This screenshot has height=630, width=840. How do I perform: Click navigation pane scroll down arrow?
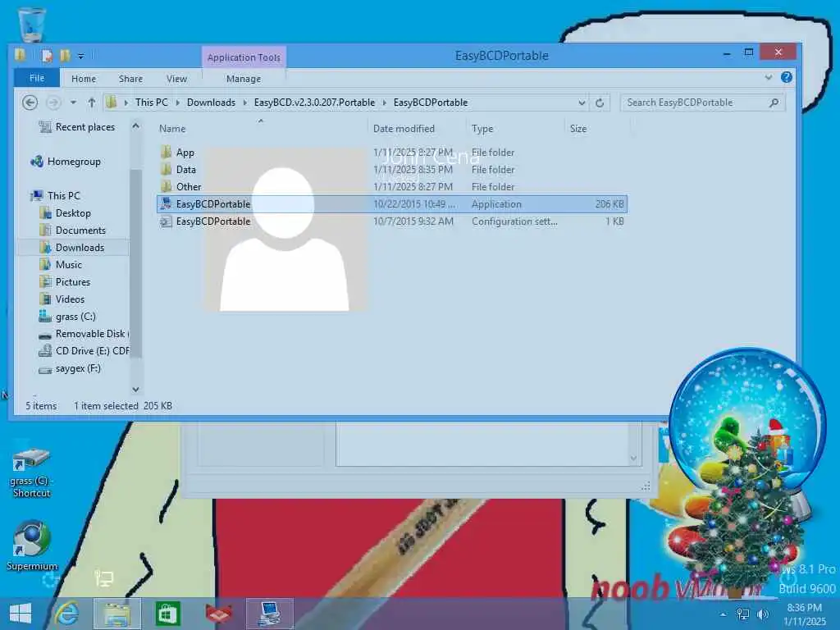pyautogui.click(x=135, y=390)
